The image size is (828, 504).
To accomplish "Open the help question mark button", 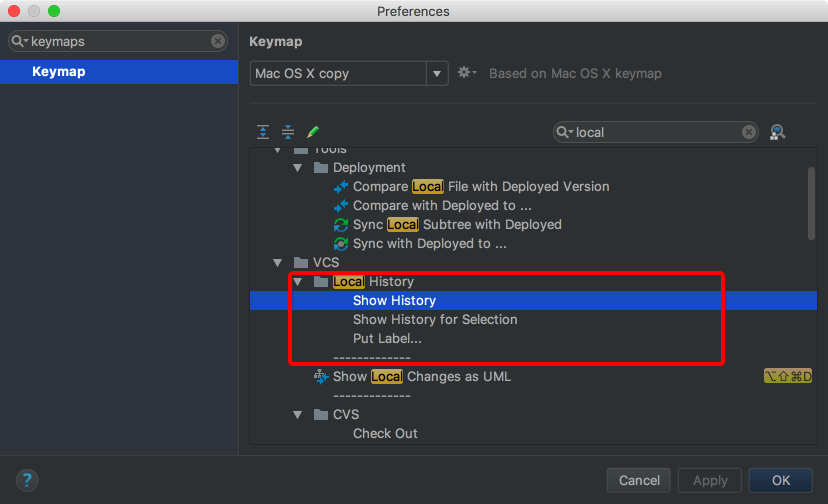I will pos(27,480).
